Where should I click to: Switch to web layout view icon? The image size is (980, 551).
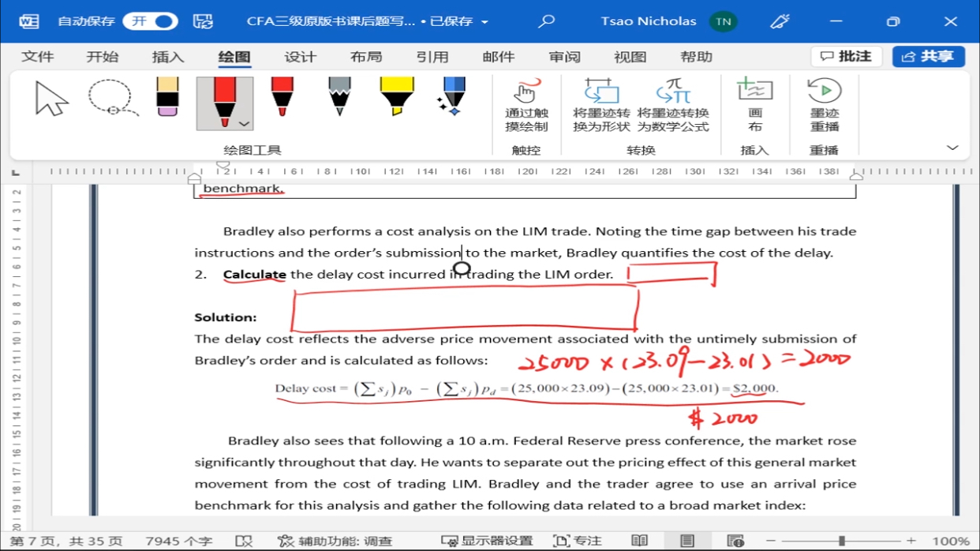[x=735, y=541]
